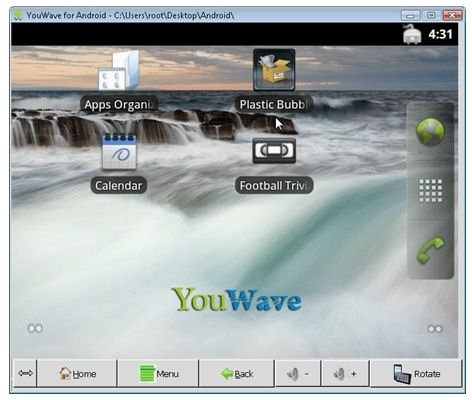Screen dimensions: 472x400
Task: Click the Menu button
Action: [x=159, y=373]
